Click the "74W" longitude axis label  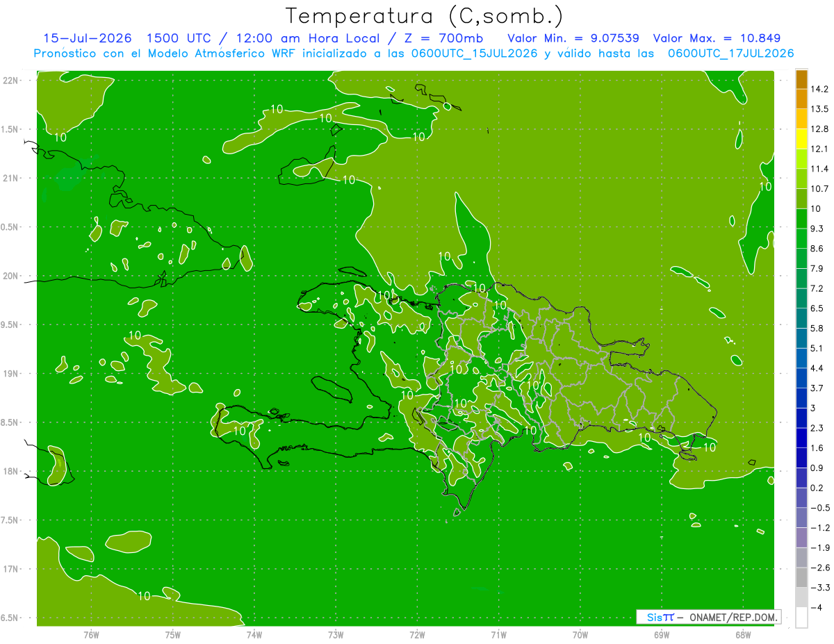click(x=254, y=635)
